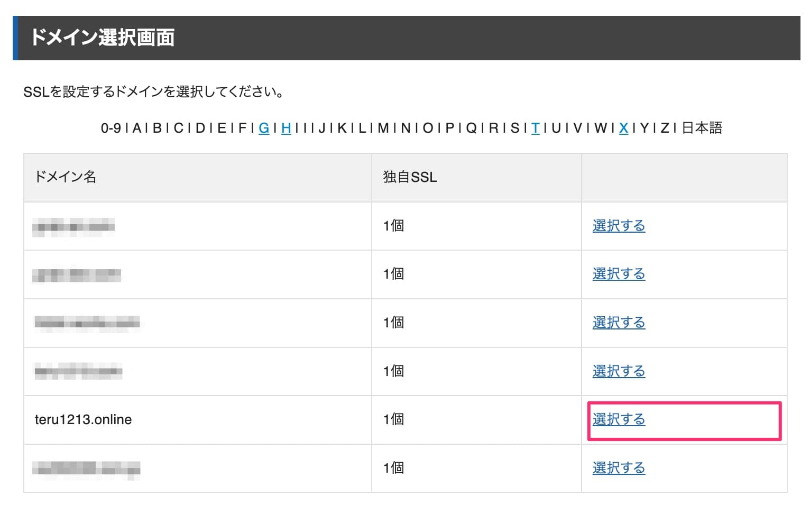Viewport: 810px width, 532px height.
Task: Open the 日本語 domain filter
Action: tap(703, 128)
